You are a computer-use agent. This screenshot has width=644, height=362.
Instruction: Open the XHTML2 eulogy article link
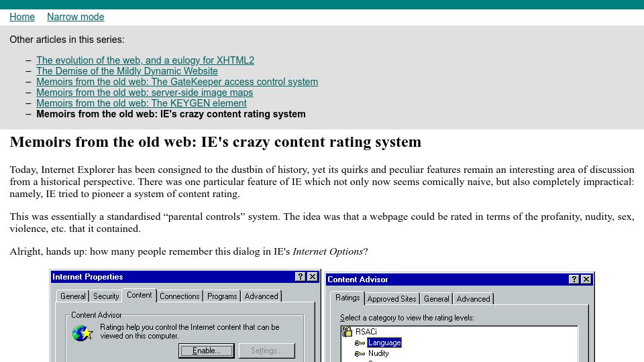[145, 60]
